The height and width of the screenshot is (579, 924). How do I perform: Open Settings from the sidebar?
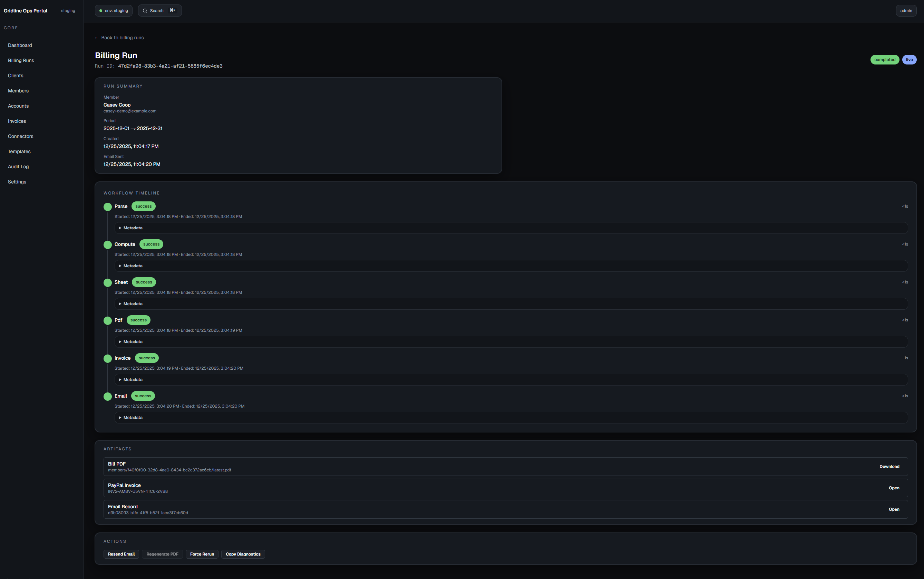coord(17,182)
